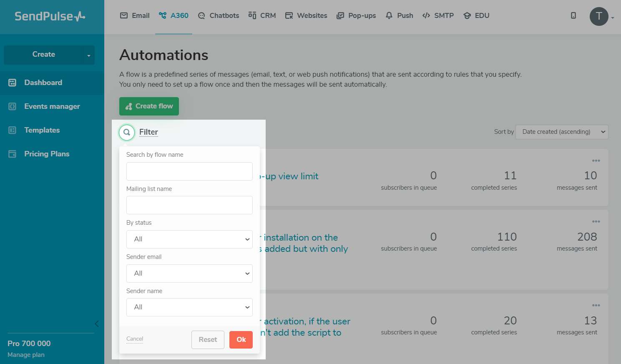Open three-dots menu of second automation
621x364 pixels.
pos(596,221)
